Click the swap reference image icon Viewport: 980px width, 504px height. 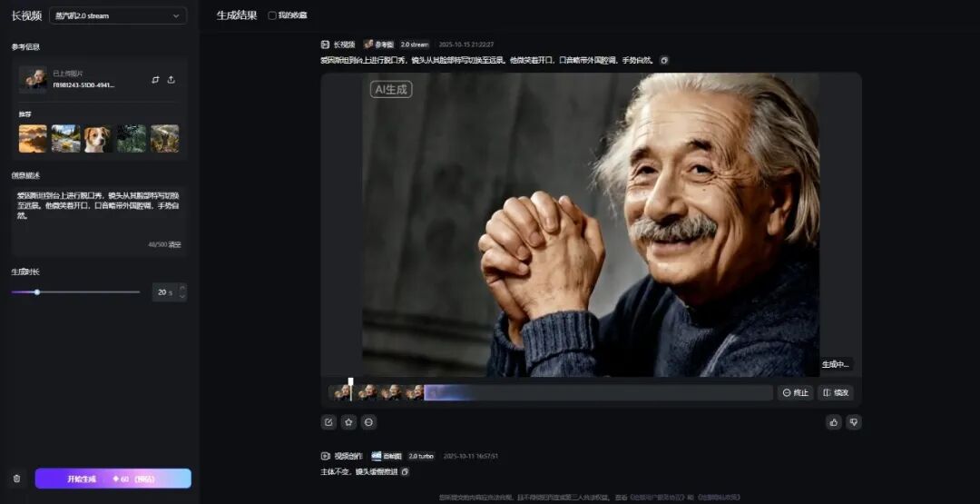pos(155,80)
